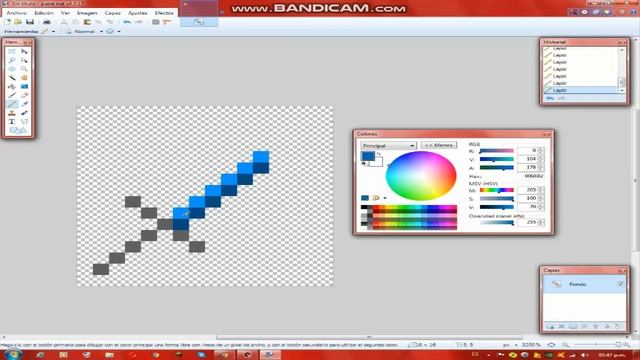Toggle the rulers toolbar button
The image size is (640, 360).
click(x=167, y=22)
